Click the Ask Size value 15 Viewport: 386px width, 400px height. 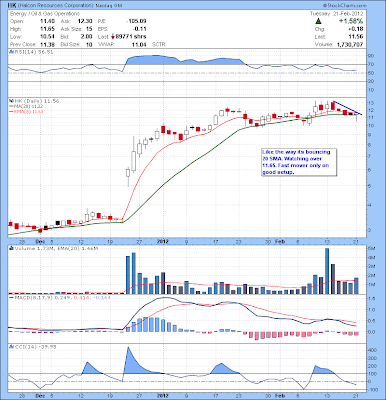89,29
